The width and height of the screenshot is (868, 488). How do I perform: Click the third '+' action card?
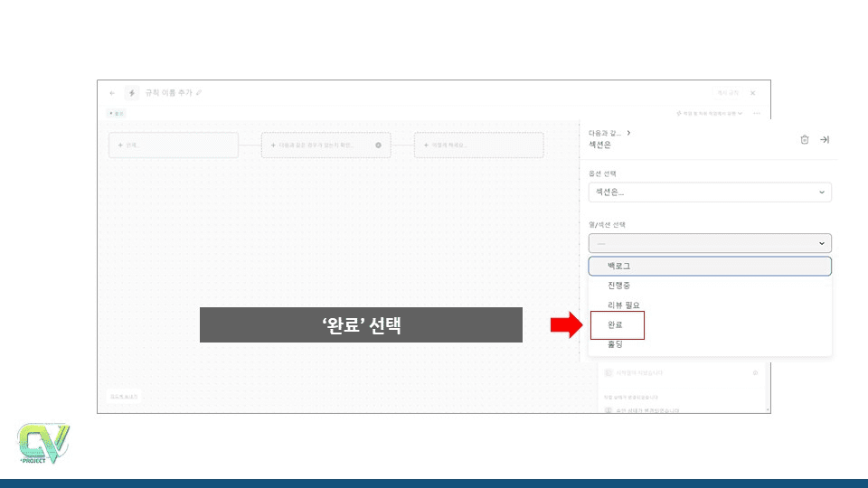pyautogui.click(x=478, y=145)
